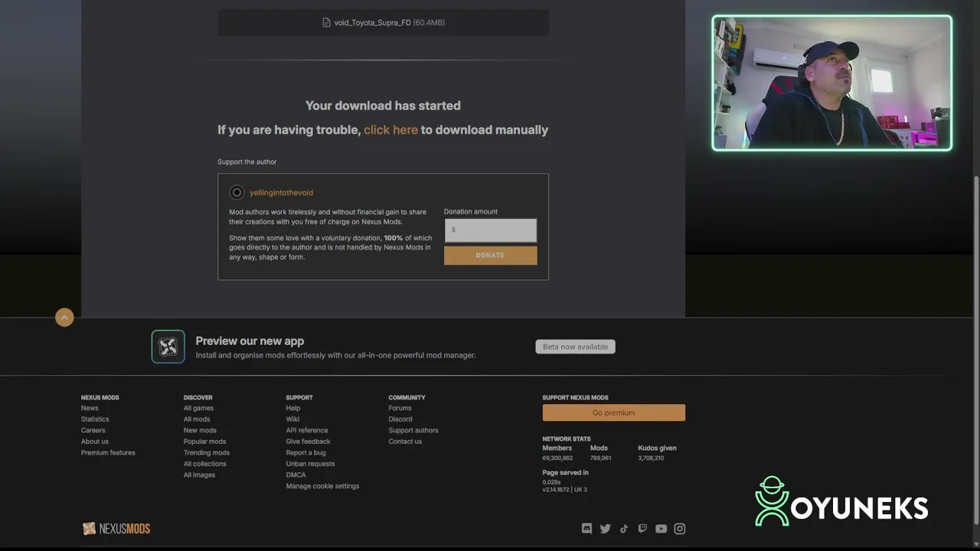This screenshot has width=980, height=551.
Task: Click the webcam overlay video thumbnail
Action: [832, 83]
